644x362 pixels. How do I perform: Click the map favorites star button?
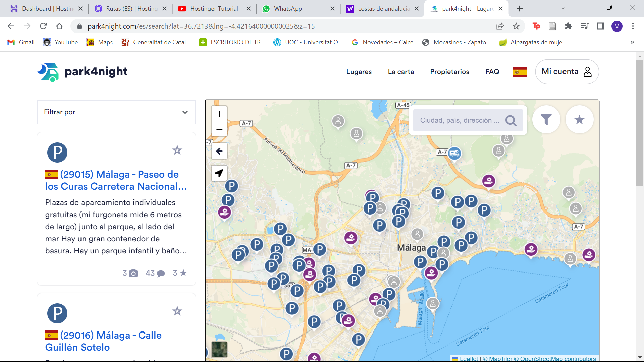click(x=579, y=120)
